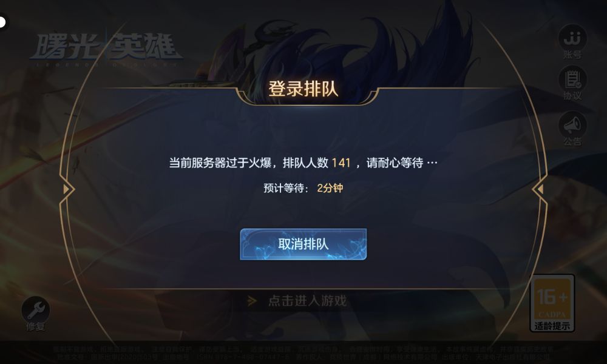Tap the 点击进入游戏 enter game text
Image resolution: width=607 pixels, height=364 pixels.
(307, 300)
